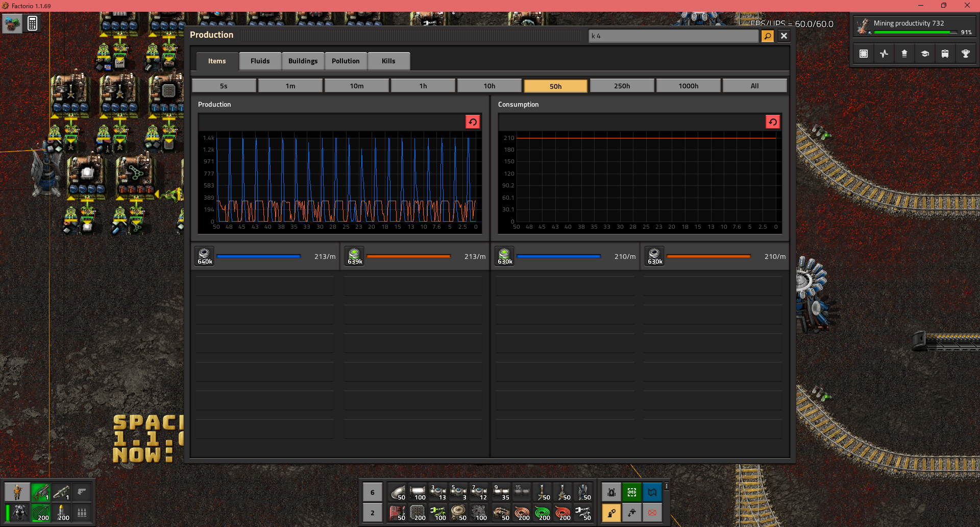Viewport: 980px width, 527px height.
Task: Open the calculator mod button
Action: point(32,23)
